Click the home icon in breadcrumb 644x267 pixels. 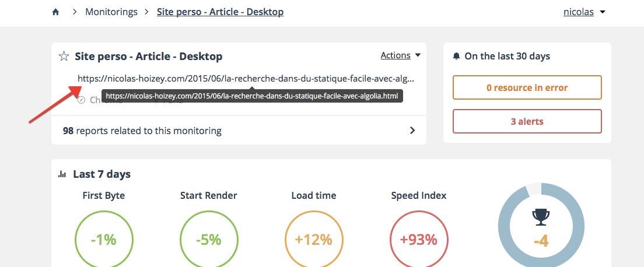tap(56, 12)
